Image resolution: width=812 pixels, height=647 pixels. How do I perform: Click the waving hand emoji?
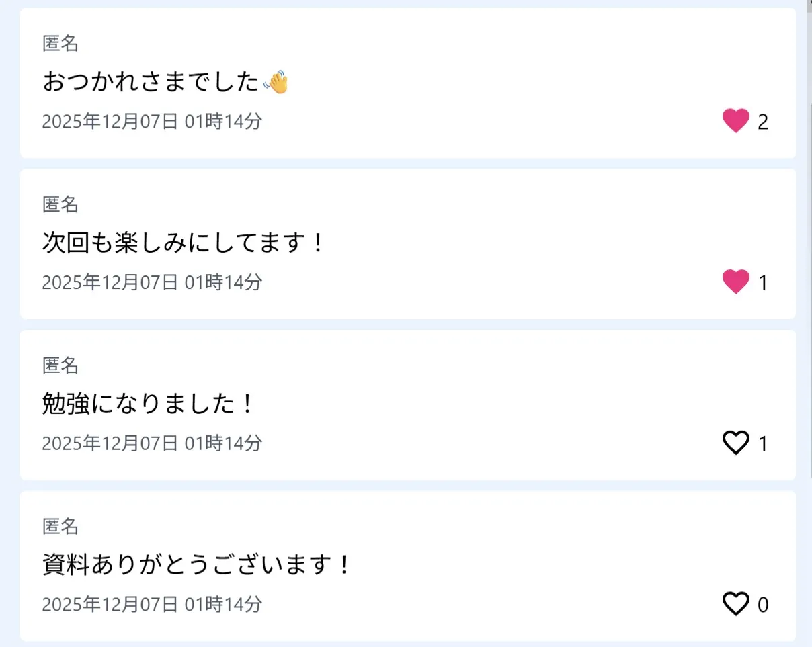[x=276, y=83]
